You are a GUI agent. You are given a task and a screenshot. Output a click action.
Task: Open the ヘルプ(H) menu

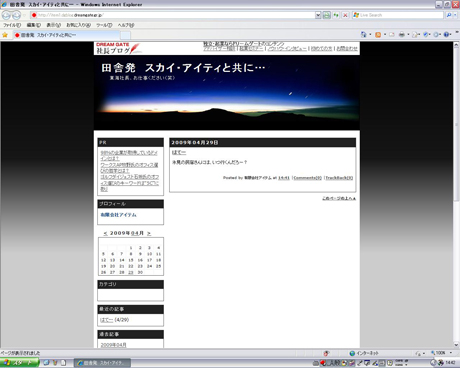(x=126, y=25)
